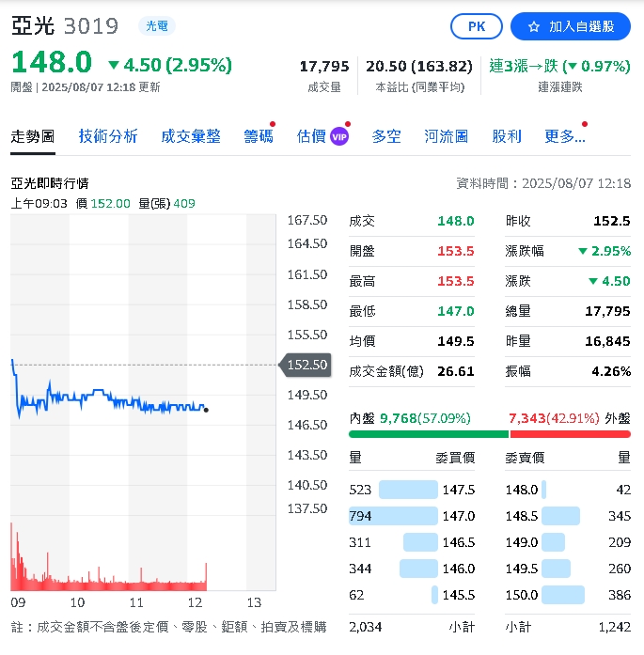Click the ask 小計 1,242 total
The height and width of the screenshot is (655, 644).
[x=614, y=627]
